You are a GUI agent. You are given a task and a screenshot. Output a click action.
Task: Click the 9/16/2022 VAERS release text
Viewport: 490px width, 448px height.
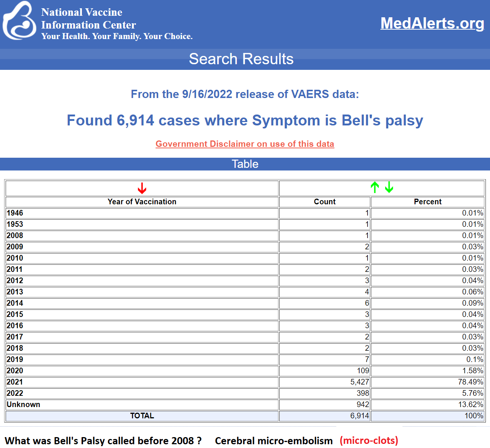coord(245,94)
